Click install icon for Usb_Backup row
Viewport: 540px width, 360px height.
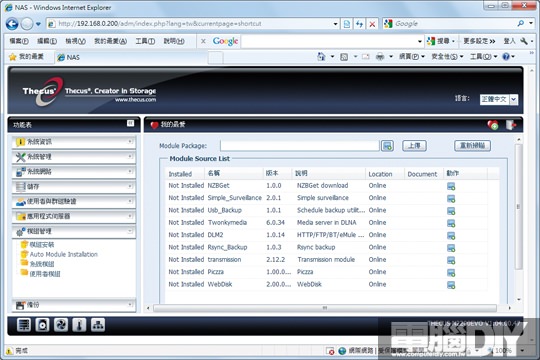[x=451, y=211]
